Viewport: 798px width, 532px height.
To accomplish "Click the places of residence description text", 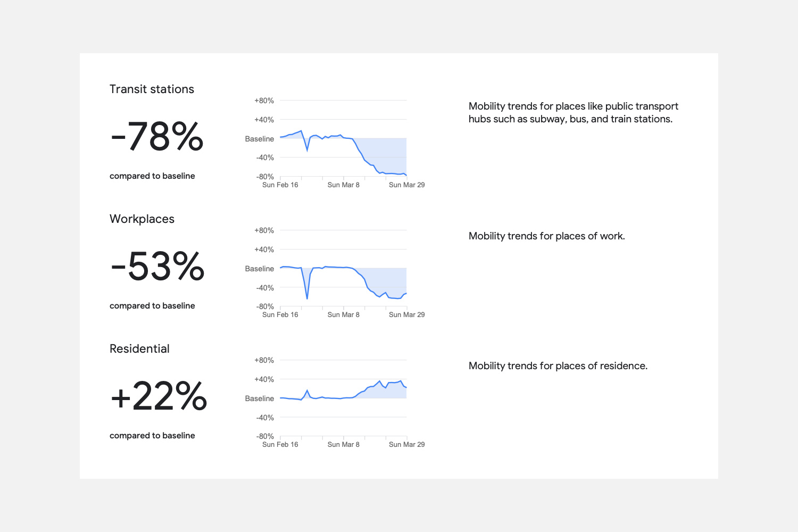I will point(558,366).
